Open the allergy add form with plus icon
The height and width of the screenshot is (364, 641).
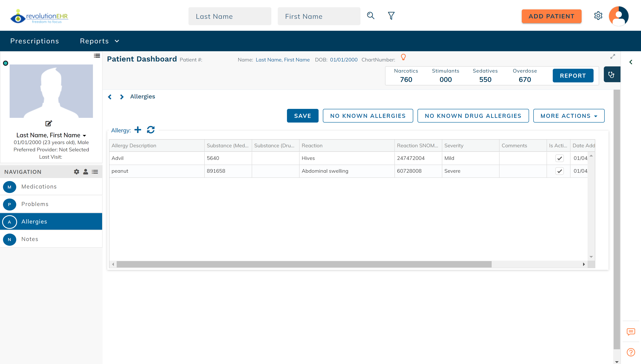(138, 130)
